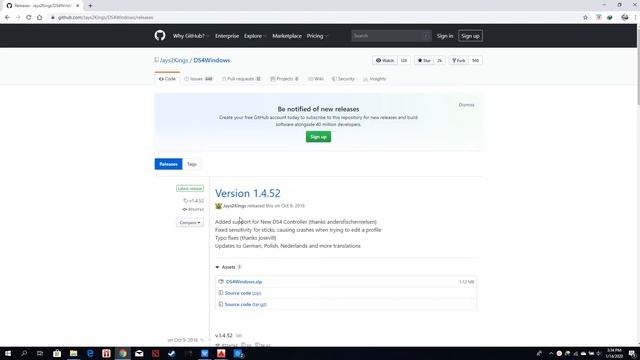Close the Releases browser tab

tap(78, 6)
